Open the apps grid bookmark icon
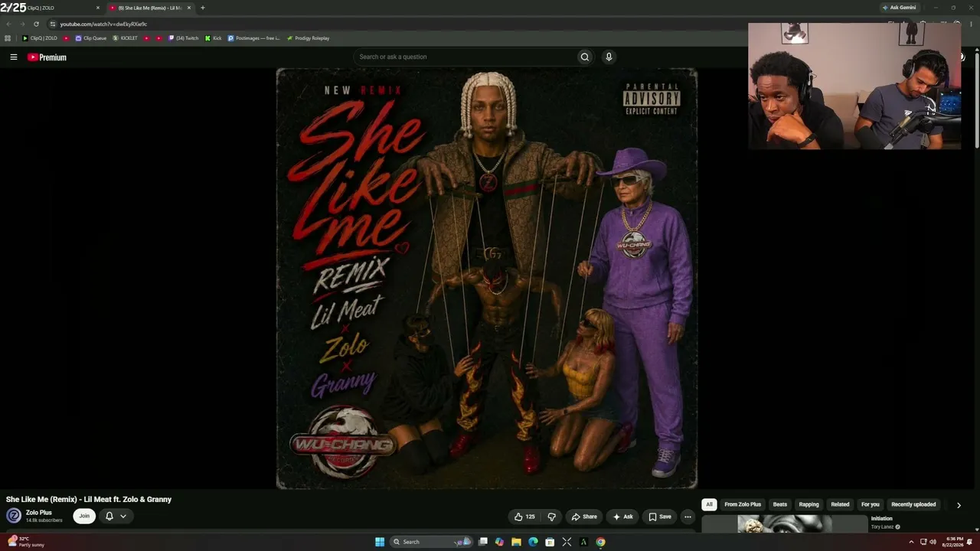 click(8, 38)
